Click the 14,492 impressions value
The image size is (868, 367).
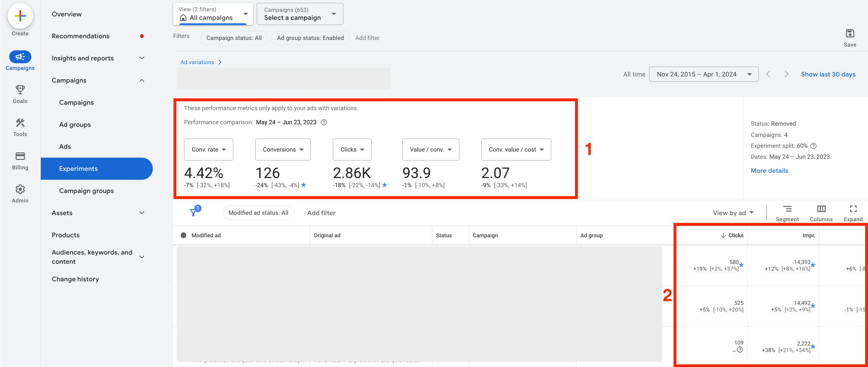coord(802,303)
